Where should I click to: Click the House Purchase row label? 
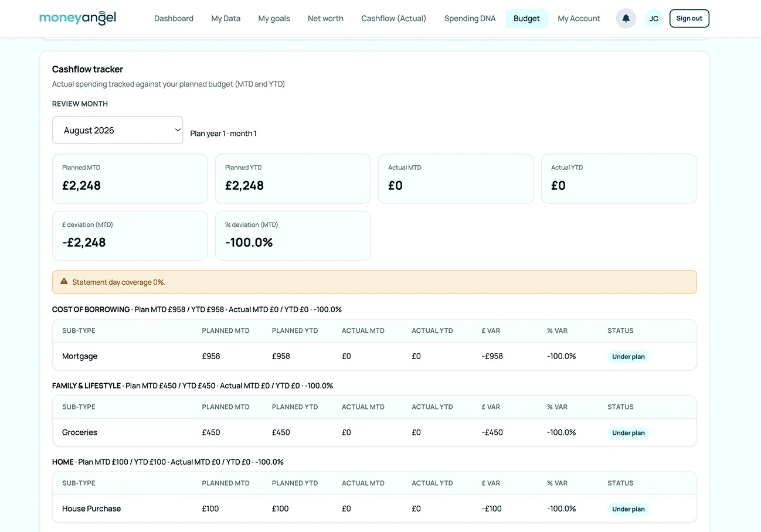pos(91,509)
